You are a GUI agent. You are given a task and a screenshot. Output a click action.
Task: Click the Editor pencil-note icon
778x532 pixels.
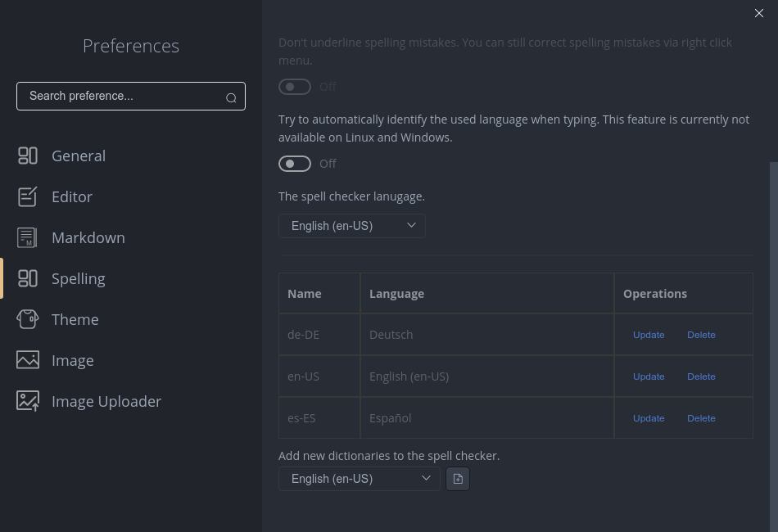coord(28,196)
